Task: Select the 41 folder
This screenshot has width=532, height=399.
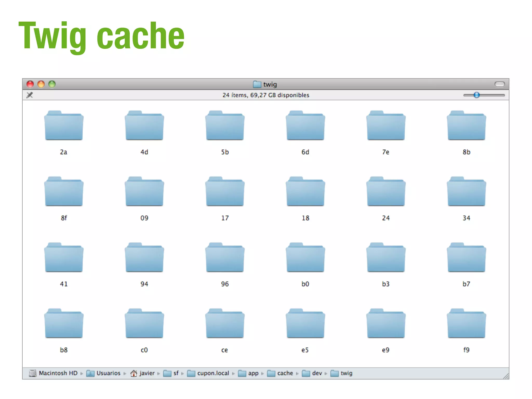Action: pyautogui.click(x=64, y=257)
